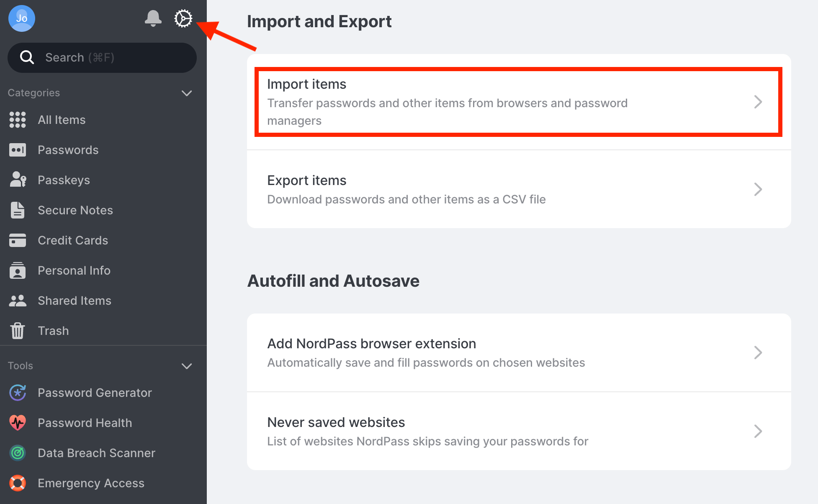
Task: Open Secure Notes
Action: click(x=75, y=210)
